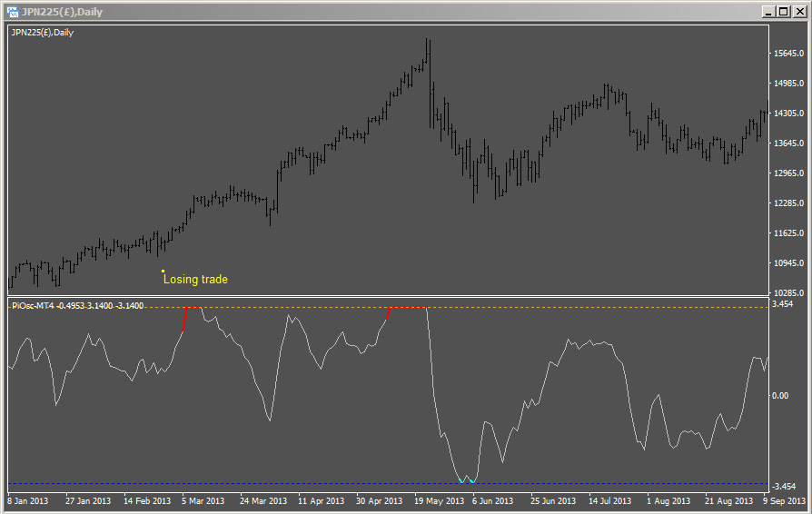Click the 10285.0 price axis value
This screenshot has height=514, width=812.
point(788,293)
